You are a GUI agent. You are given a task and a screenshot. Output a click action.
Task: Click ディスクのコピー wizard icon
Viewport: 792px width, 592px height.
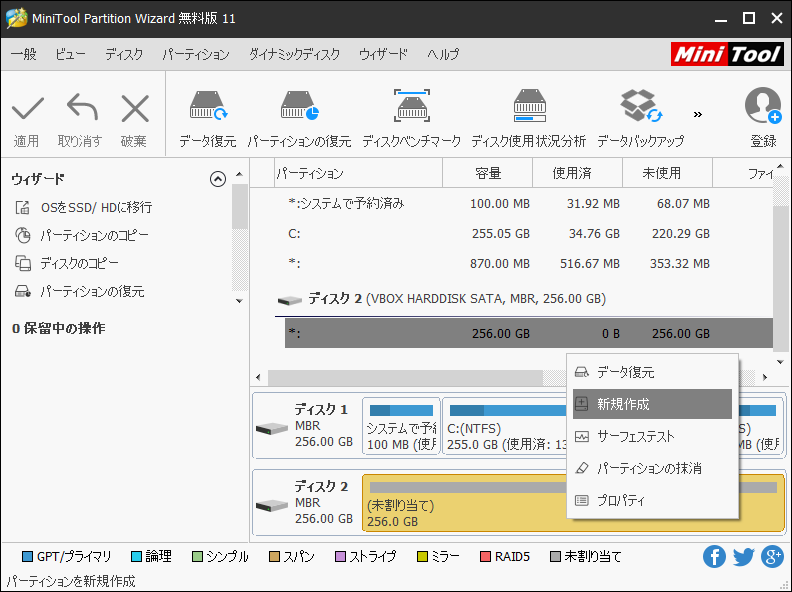click(23, 263)
